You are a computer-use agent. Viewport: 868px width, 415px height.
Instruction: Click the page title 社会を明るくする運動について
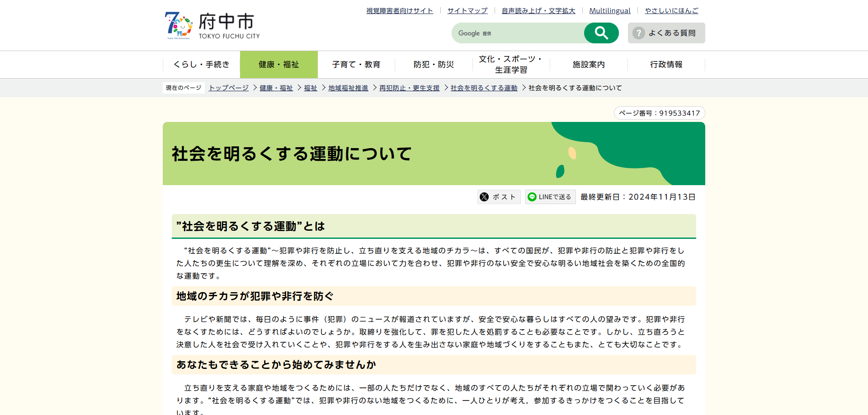click(292, 154)
